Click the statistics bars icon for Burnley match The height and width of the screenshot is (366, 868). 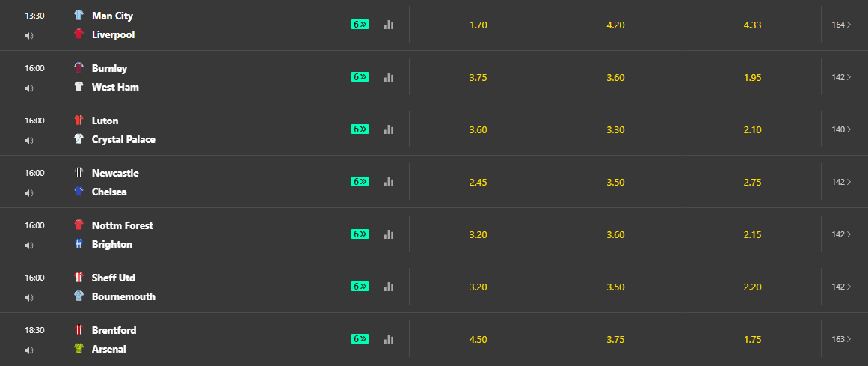pyautogui.click(x=389, y=77)
